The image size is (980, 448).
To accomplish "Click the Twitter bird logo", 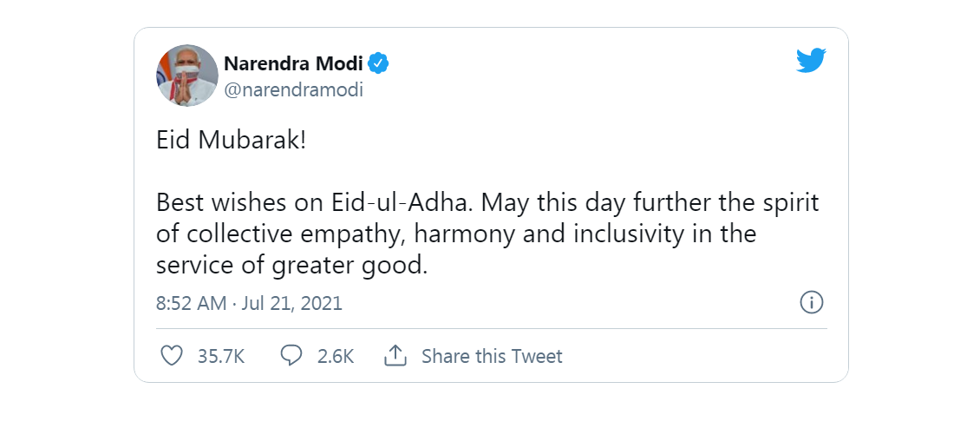I will (811, 61).
